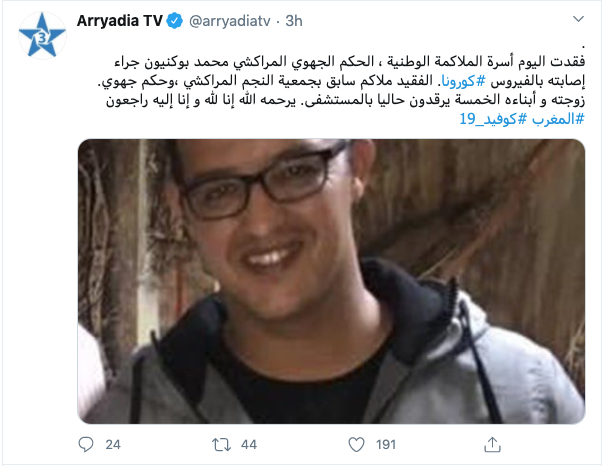Click the retweet count 44
The height and width of the screenshot is (466, 605).
[249, 444]
